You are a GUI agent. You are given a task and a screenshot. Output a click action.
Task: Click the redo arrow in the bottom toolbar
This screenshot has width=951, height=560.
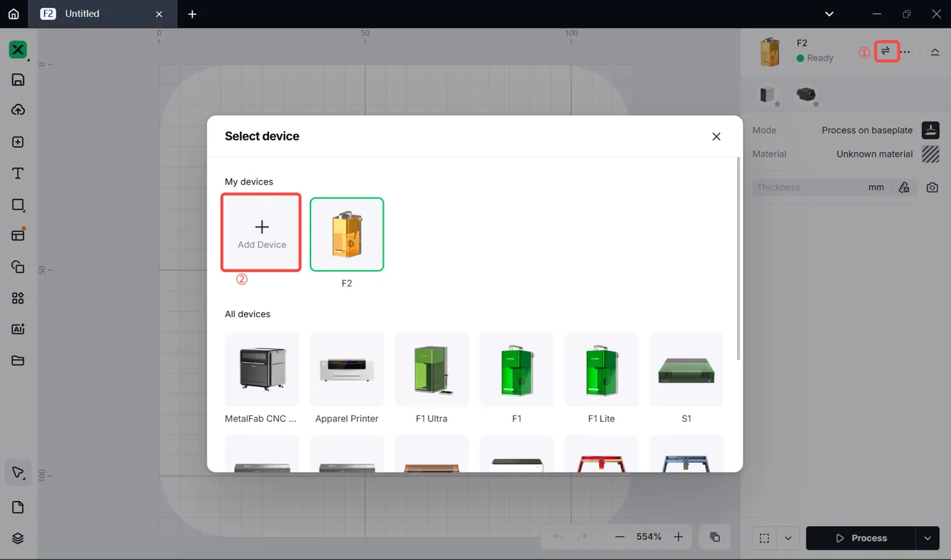(582, 537)
